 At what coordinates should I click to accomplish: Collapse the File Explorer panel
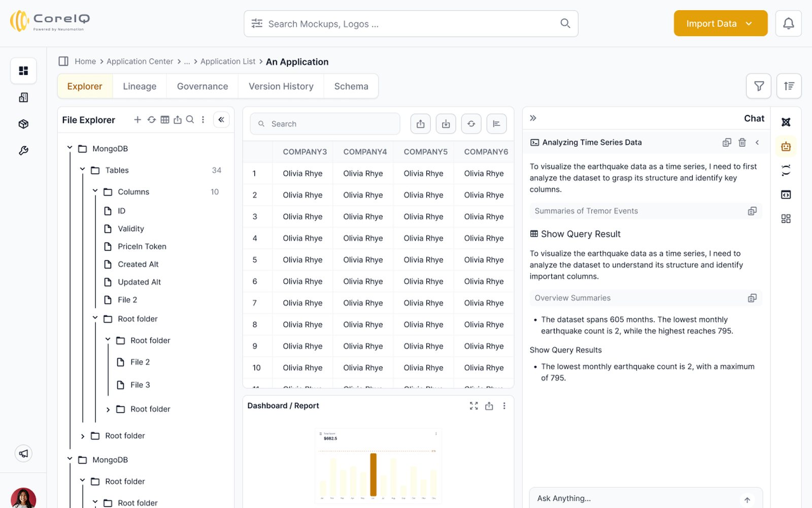click(221, 120)
